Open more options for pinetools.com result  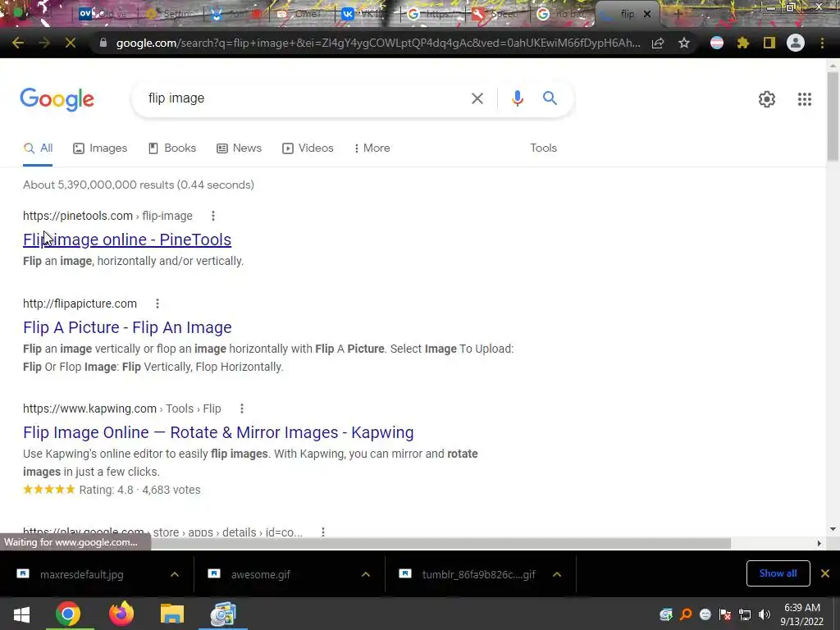tap(213, 216)
